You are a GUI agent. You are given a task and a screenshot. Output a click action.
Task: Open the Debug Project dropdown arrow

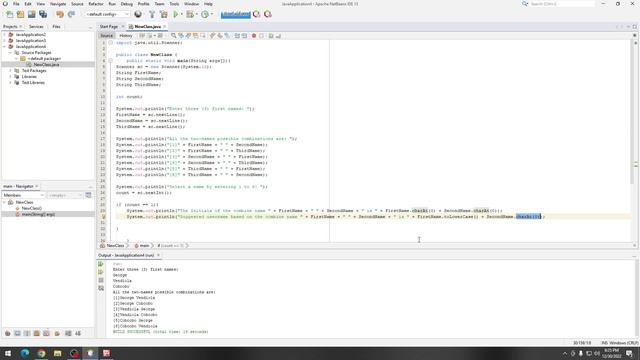(x=196, y=14)
